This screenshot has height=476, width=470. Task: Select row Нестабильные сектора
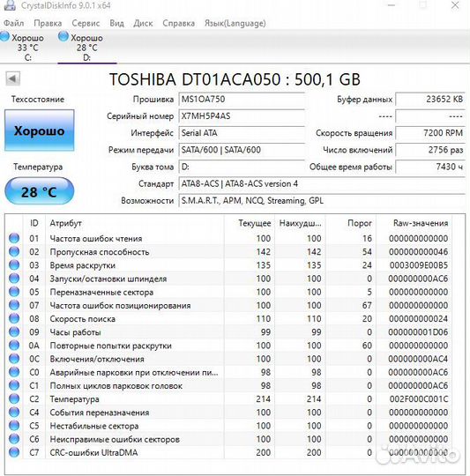coord(228,426)
